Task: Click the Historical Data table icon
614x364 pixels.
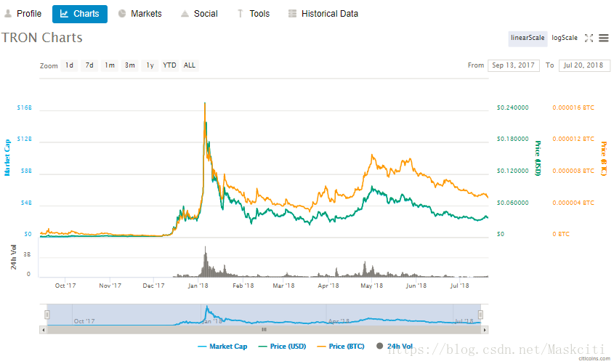Action: click(292, 14)
